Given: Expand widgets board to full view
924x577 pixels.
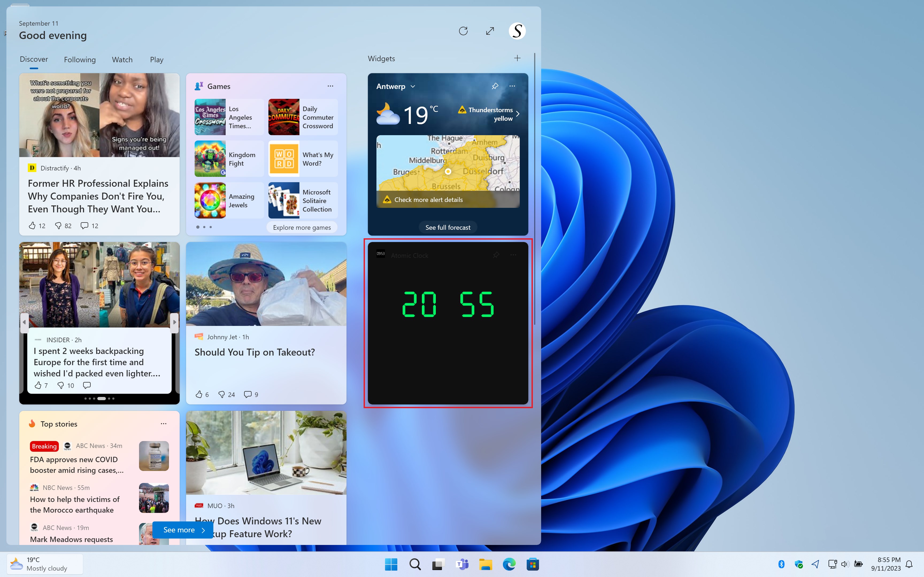Looking at the screenshot, I should point(490,31).
